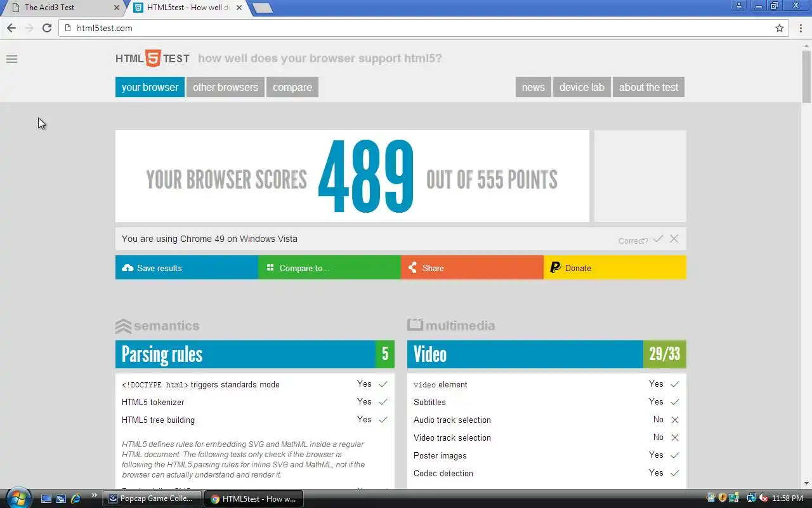Click the HTML5 shield logo
The height and width of the screenshot is (508, 812).
coord(153,58)
